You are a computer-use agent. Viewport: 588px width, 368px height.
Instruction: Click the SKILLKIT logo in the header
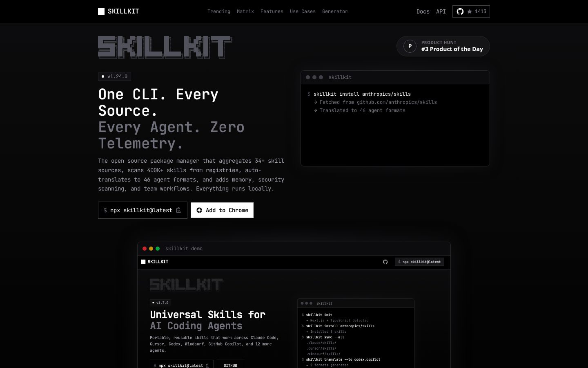118,11
